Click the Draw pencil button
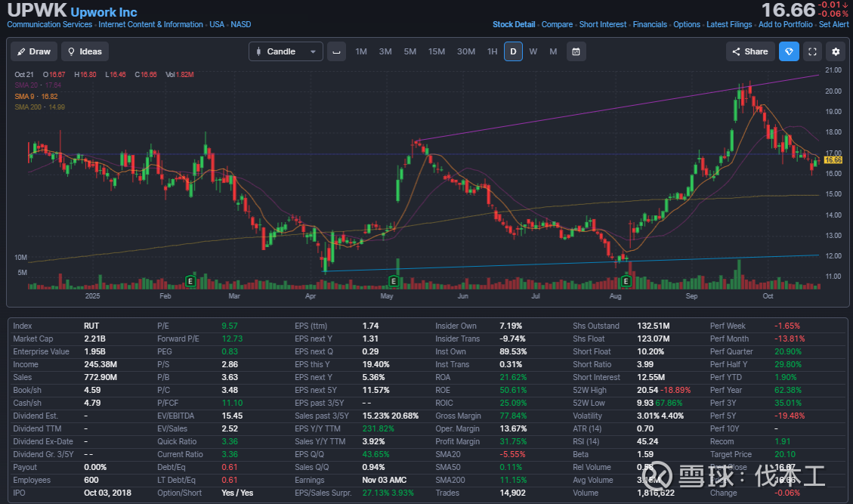Screen dimensions: 853x504 pyautogui.click(x=33, y=51)
